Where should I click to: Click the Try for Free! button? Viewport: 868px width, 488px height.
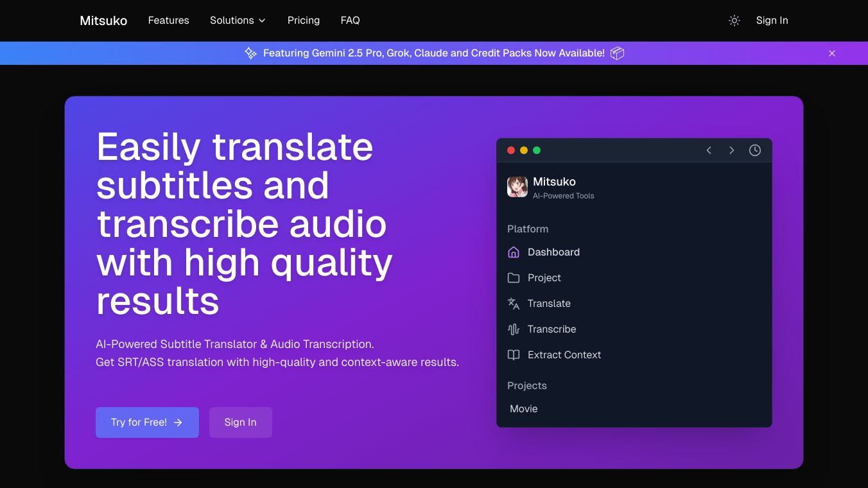point(147,423)
